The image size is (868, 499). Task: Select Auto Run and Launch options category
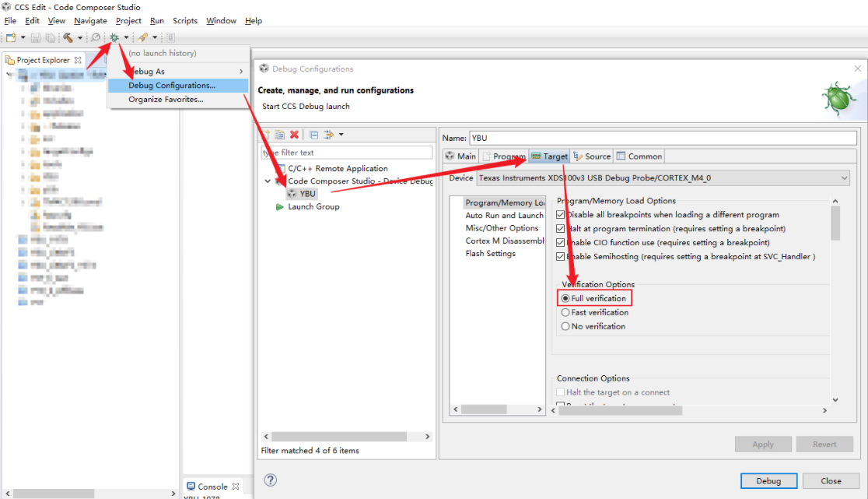[x=504, y=216]
